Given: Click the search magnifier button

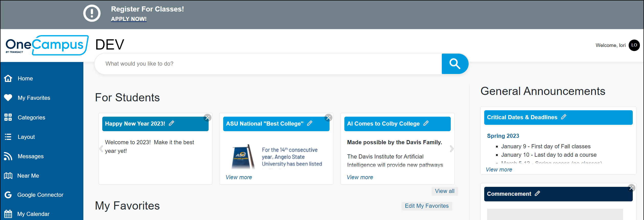Looking at the screenshot, I should pyautogui.click(x=455, y=64).
